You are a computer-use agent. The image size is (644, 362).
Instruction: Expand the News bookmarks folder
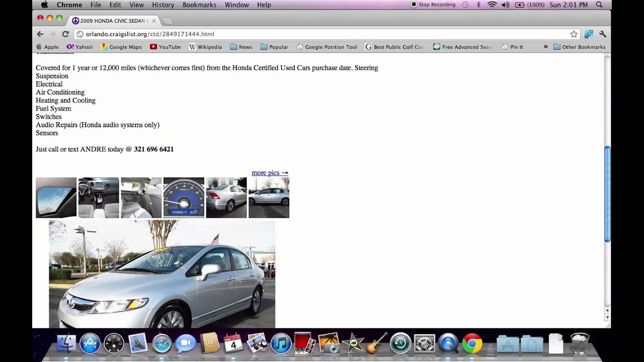241,47
